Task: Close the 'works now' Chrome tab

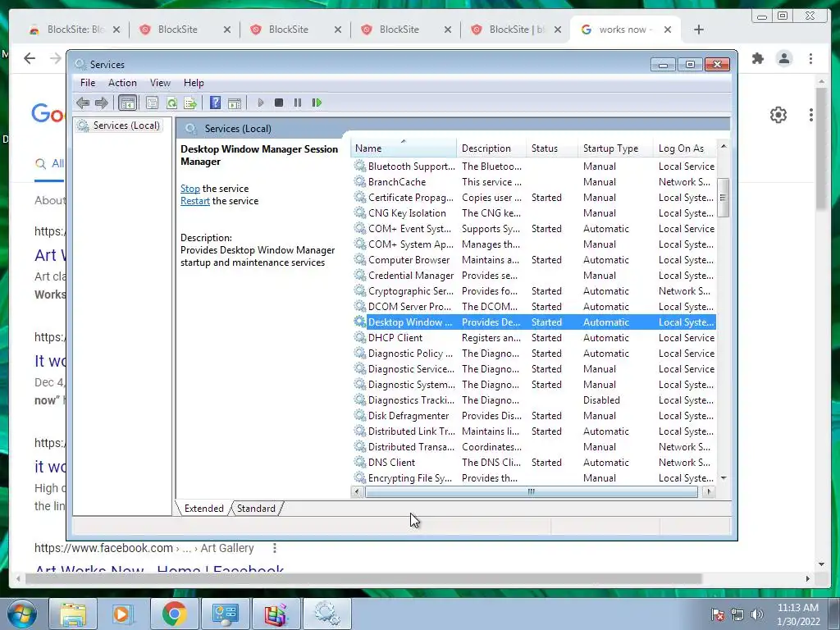Action: (x=668, y=30)
